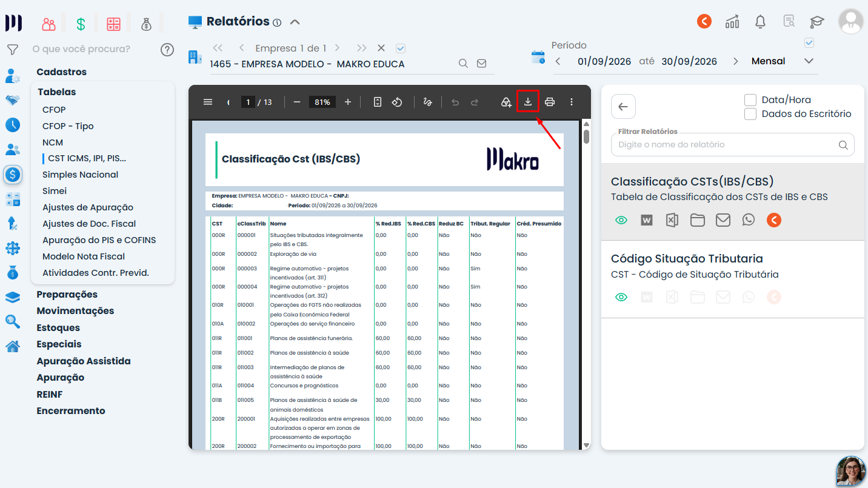Go to previous period arrow
This screenshot has width=868, height=488.
pyautogui.click(x=558, y=61)
